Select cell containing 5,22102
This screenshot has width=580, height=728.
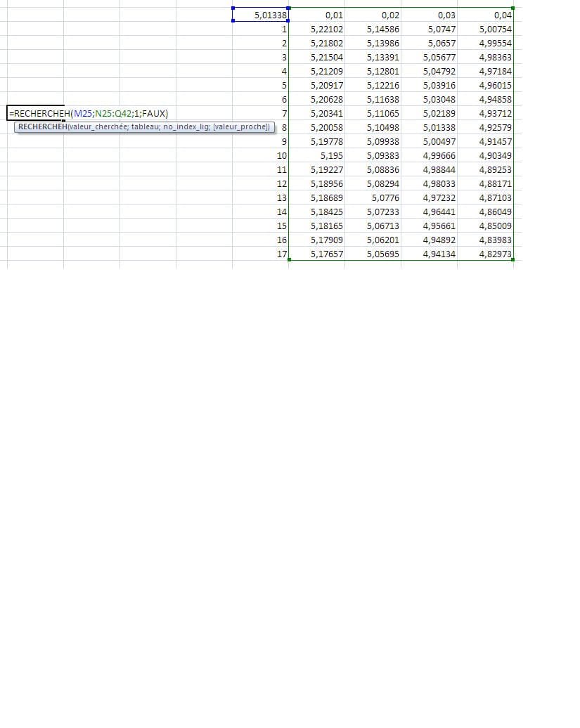(x=316, y=29)
